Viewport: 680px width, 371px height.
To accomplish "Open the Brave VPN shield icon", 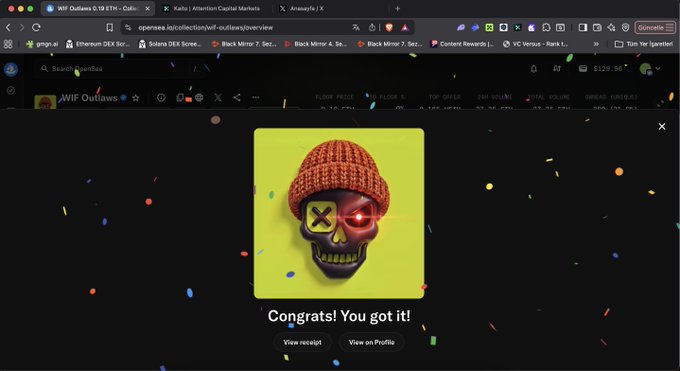I will point(625,27).
